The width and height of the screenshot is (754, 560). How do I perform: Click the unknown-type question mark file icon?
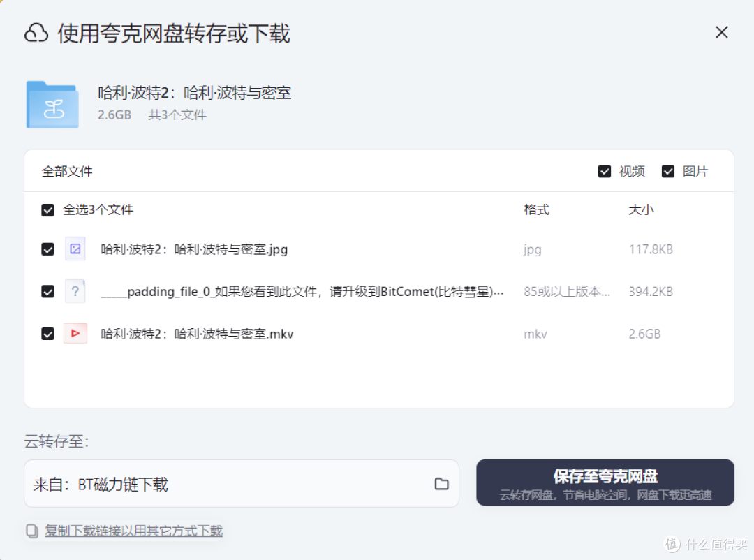[x=75, y=291]
